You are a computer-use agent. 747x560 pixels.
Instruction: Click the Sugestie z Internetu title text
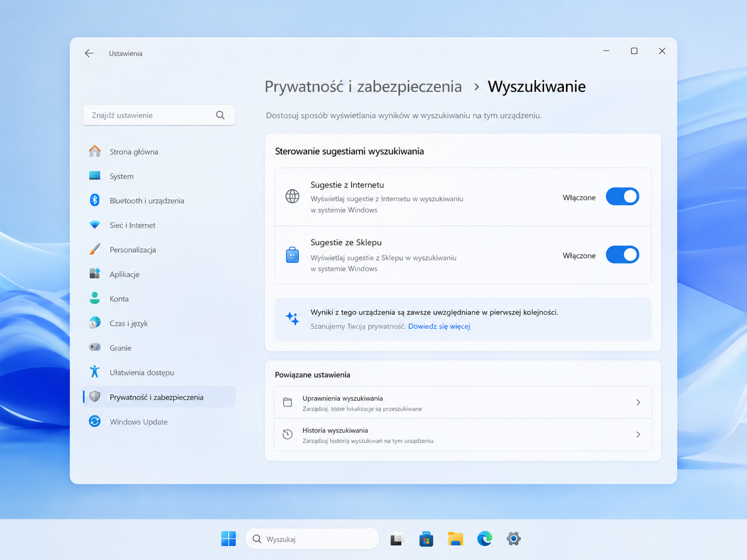pos(347,185)
